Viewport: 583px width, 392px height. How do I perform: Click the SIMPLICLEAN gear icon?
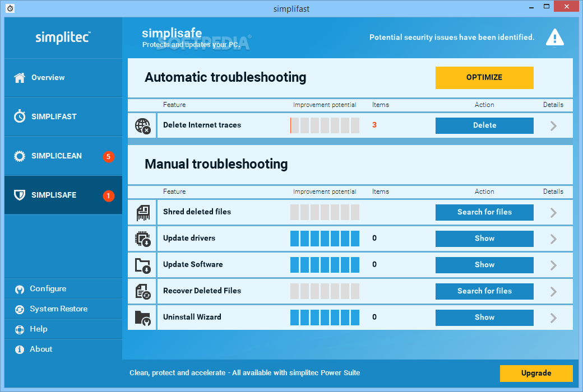coord(20,156)
